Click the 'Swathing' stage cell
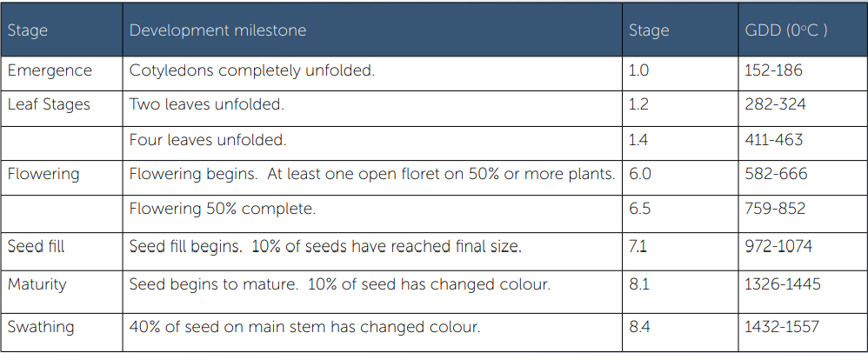868x353 pixels. coord(62,332)
